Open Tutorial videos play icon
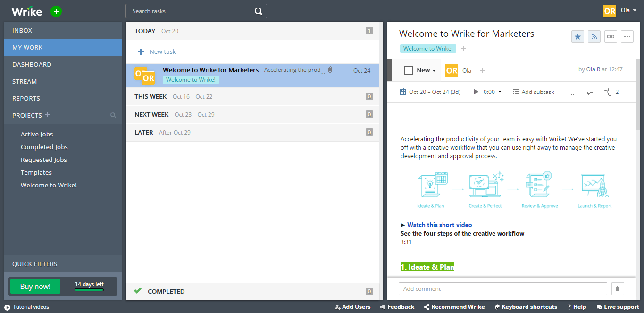644x313 pixels. (x=7, y=307)
